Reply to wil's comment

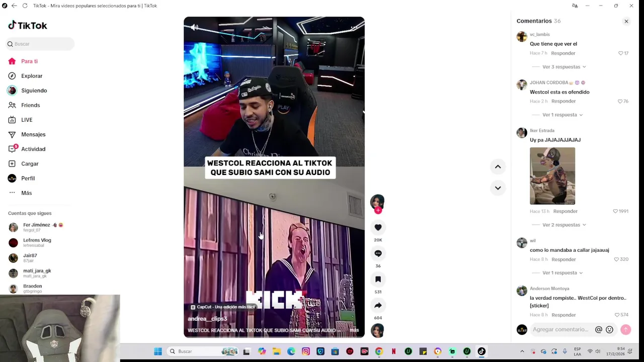pyautogui.click(x=563, y=259)
